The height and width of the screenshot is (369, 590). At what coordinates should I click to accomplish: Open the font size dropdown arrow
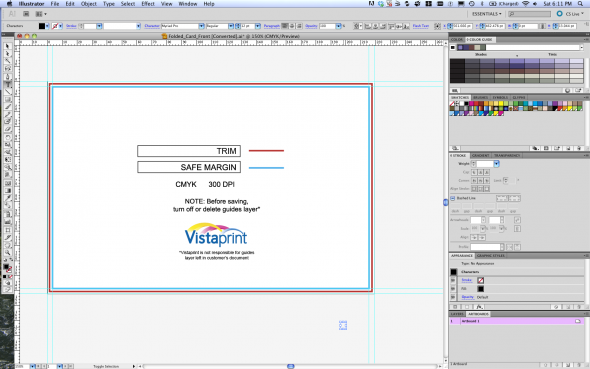click(258, 26)
